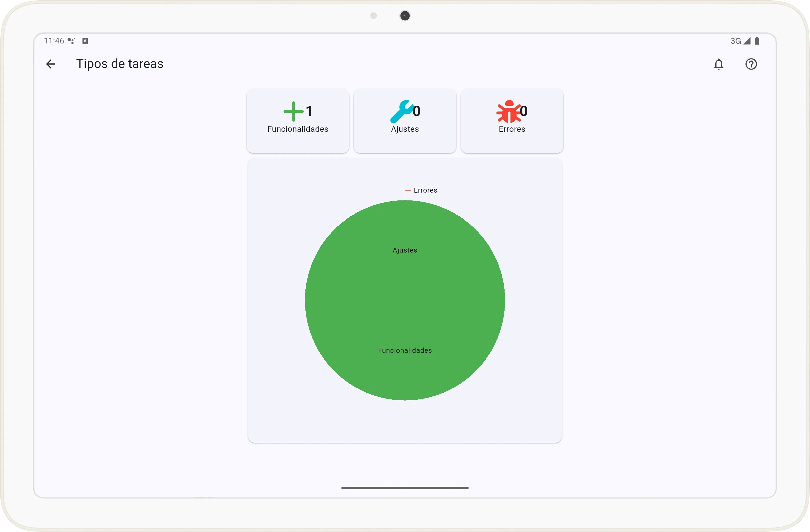Click the green plus Funcionalidades icon

click(x=293, y=111)
